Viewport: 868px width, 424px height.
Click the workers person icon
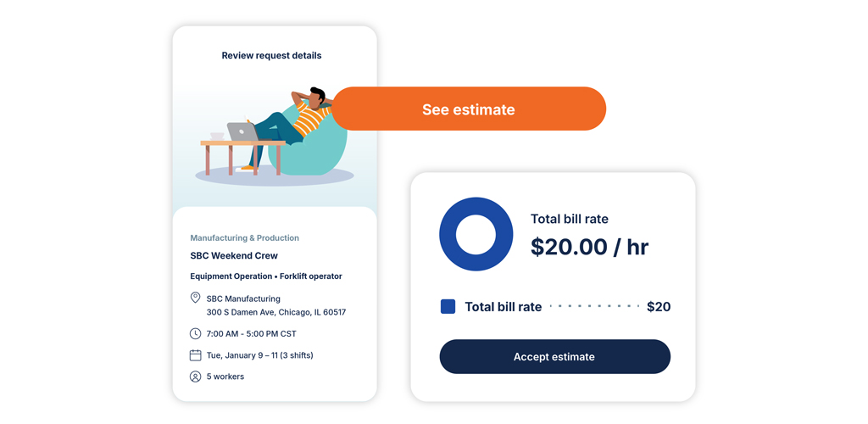(195, 377)
